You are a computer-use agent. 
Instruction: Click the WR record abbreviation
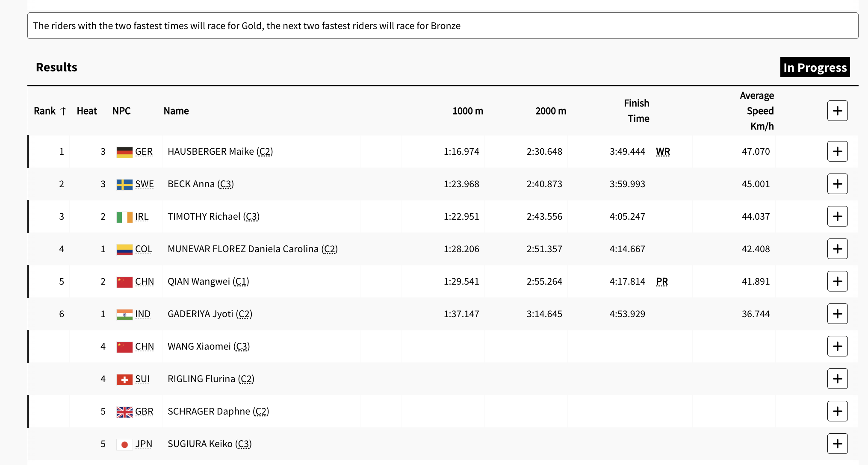click(663, 152)
